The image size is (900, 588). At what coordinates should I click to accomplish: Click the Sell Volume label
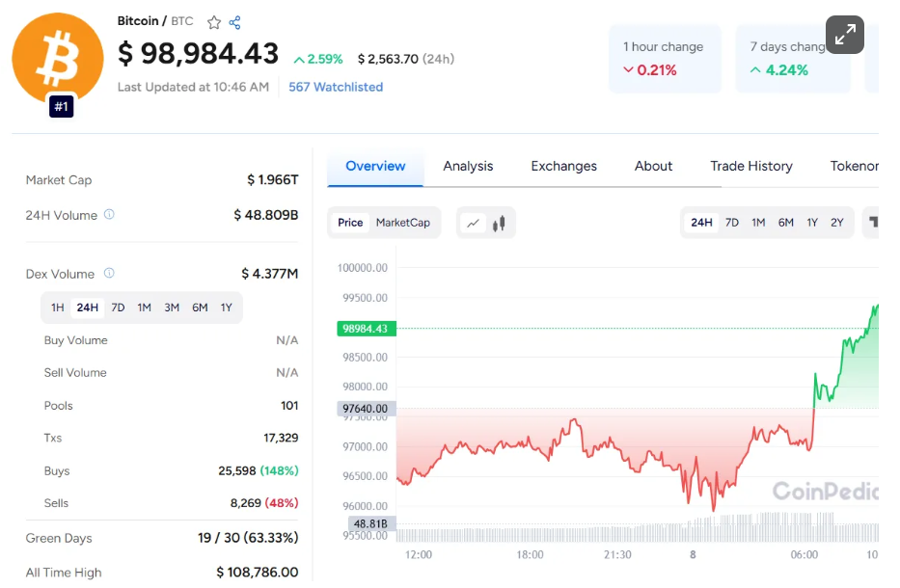point(75,373)
